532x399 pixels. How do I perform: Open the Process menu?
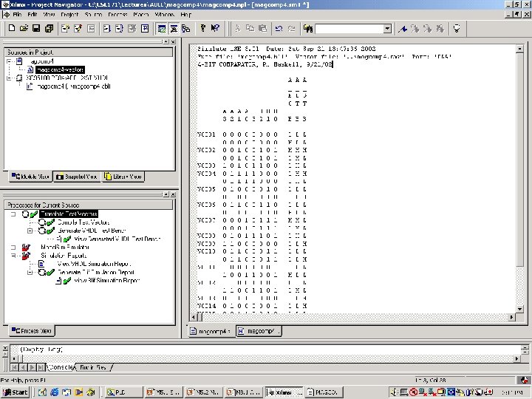[x=117, y=15]
